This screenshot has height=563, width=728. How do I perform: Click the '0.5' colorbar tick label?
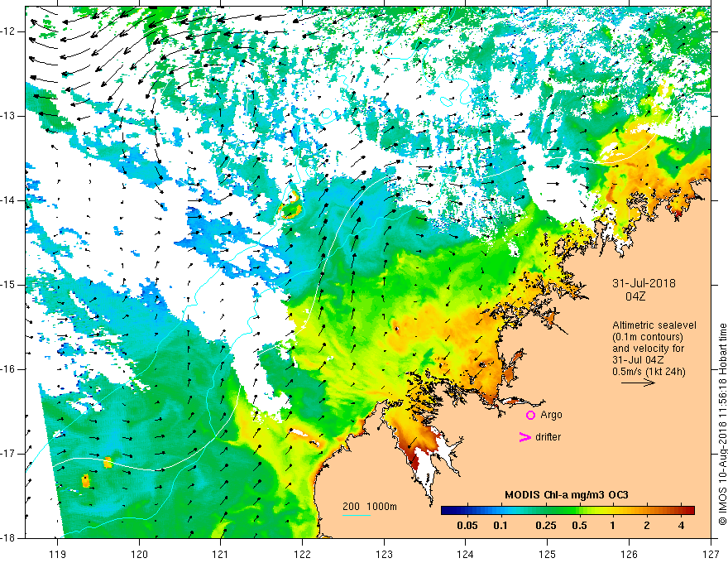click(x=579, y=526)
